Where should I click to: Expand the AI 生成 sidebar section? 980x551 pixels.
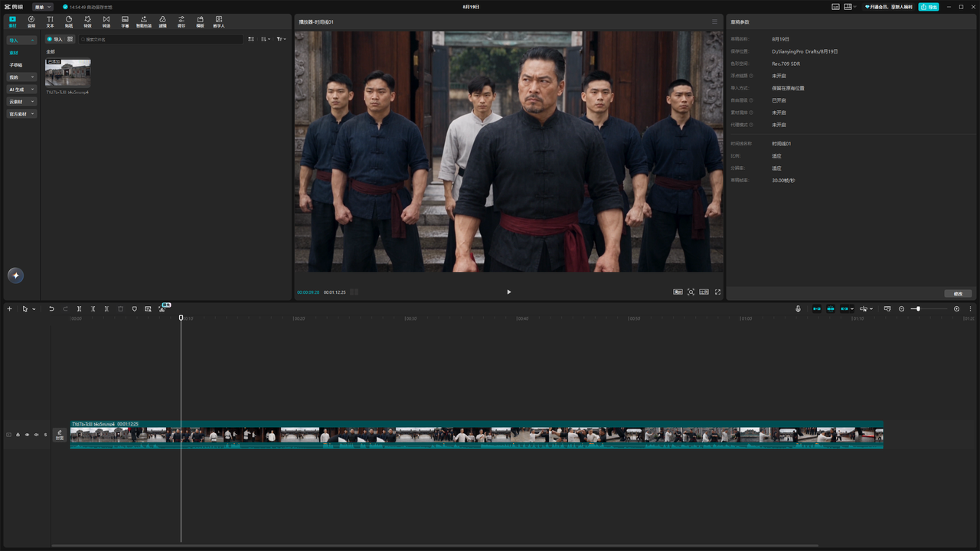coord(21,90)
